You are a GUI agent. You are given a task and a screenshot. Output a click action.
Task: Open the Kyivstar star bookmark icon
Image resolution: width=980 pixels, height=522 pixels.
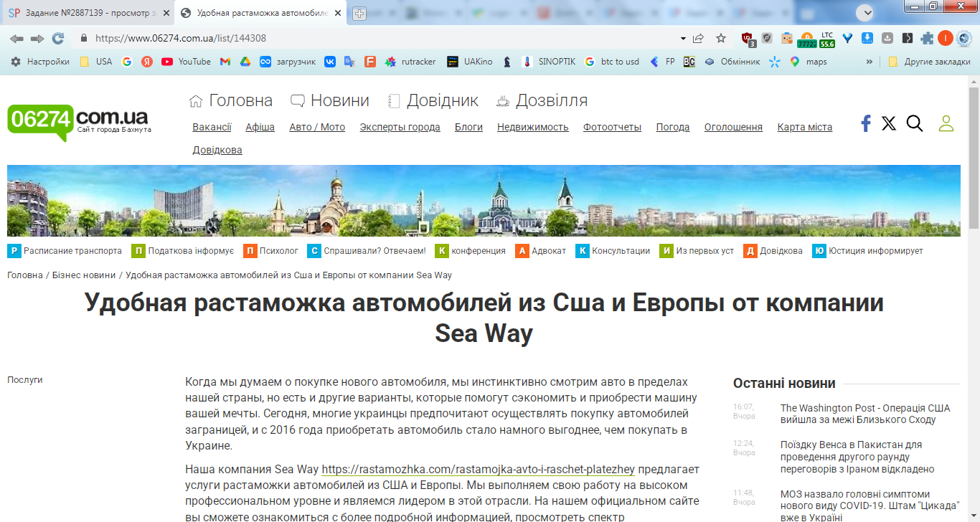774,62
